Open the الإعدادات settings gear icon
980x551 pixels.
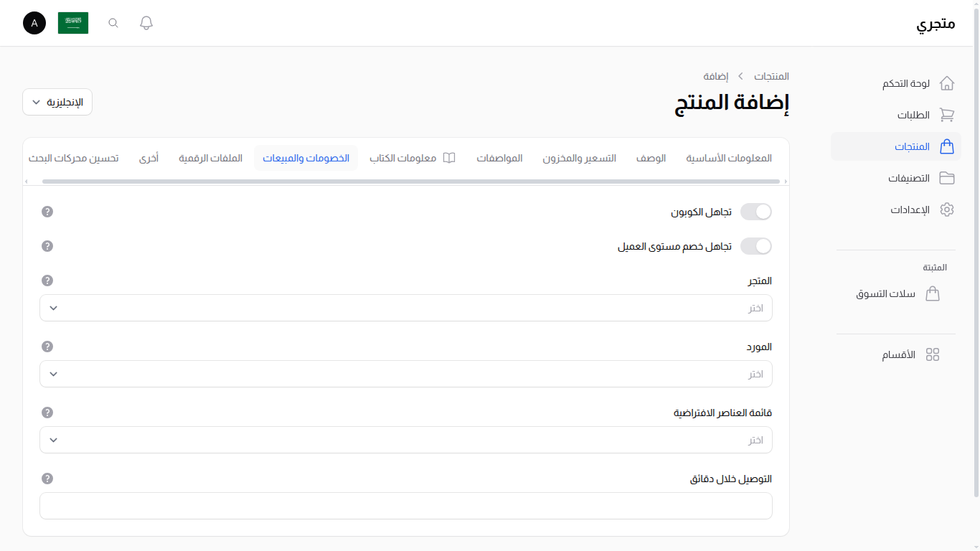[947, 209]
